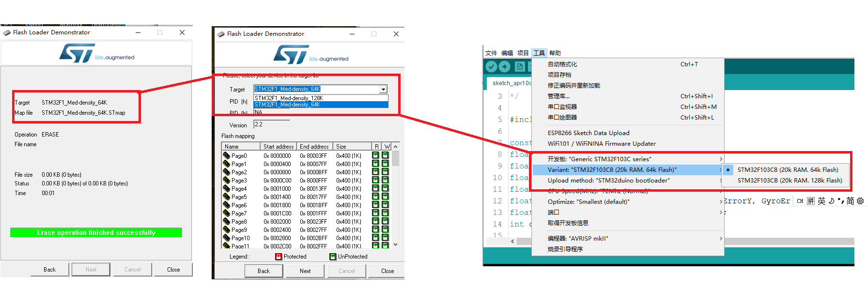The height and width of the screenshot is (305, 868).
Task: Toggle read protection lock for Page8
Action: click(375, 221)
